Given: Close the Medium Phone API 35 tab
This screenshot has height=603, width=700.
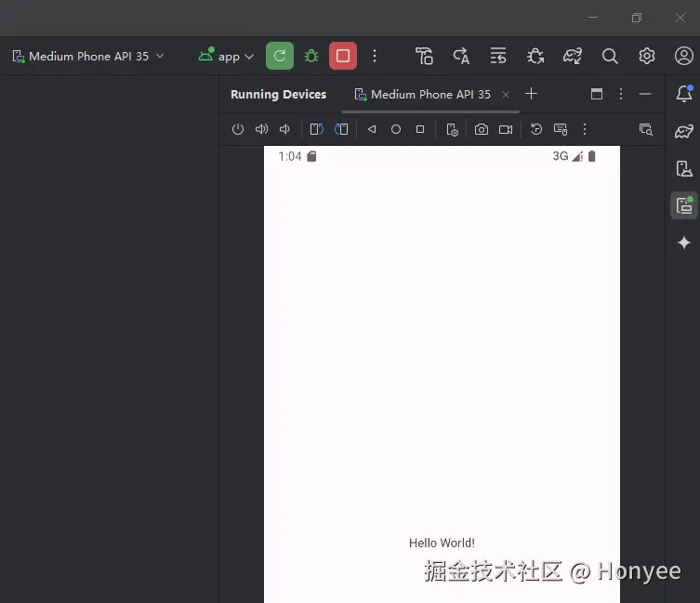Looking at the screenshot, I should click(x=506, y=95).
